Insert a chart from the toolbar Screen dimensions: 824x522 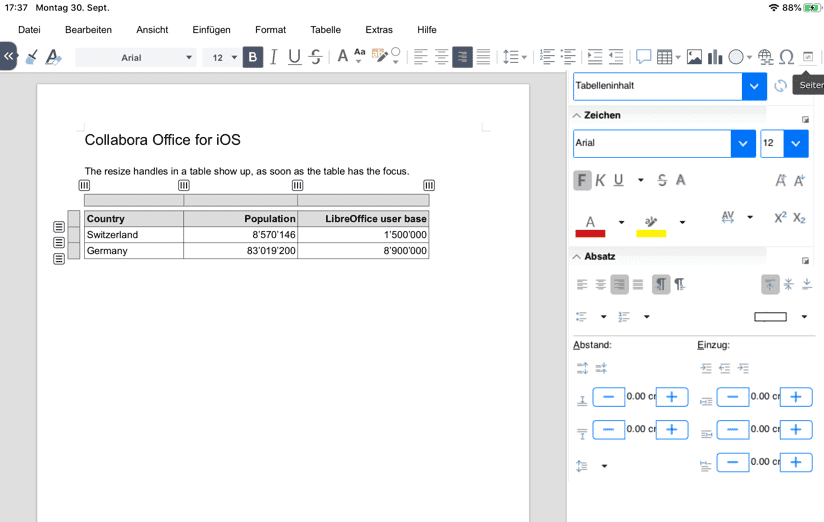click(715, 57)
